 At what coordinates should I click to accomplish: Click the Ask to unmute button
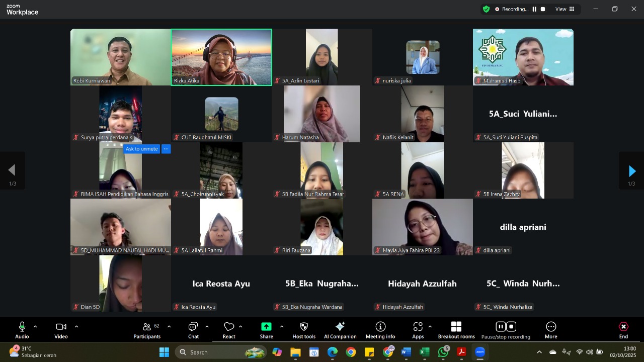[x=141, y=149]
